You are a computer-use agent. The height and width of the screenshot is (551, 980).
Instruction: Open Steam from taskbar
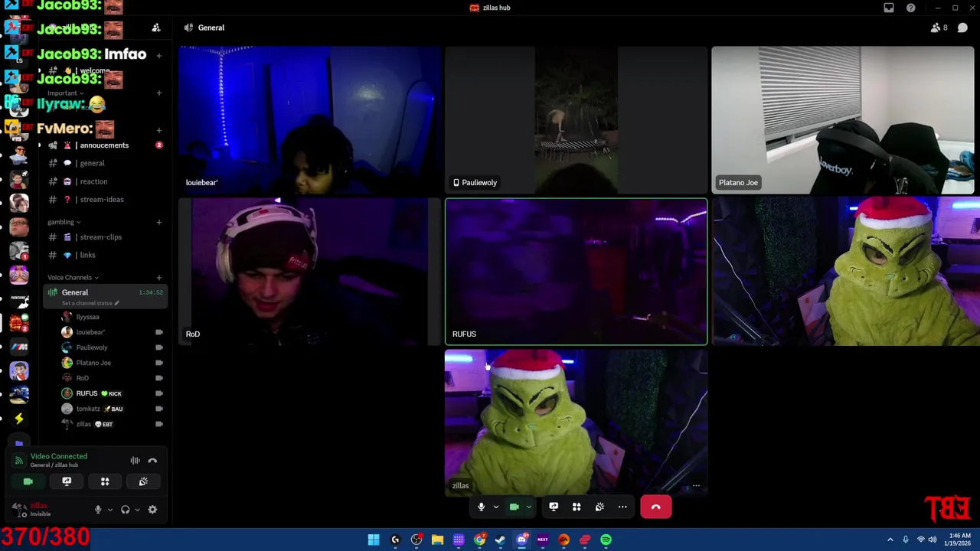(500, 540)
